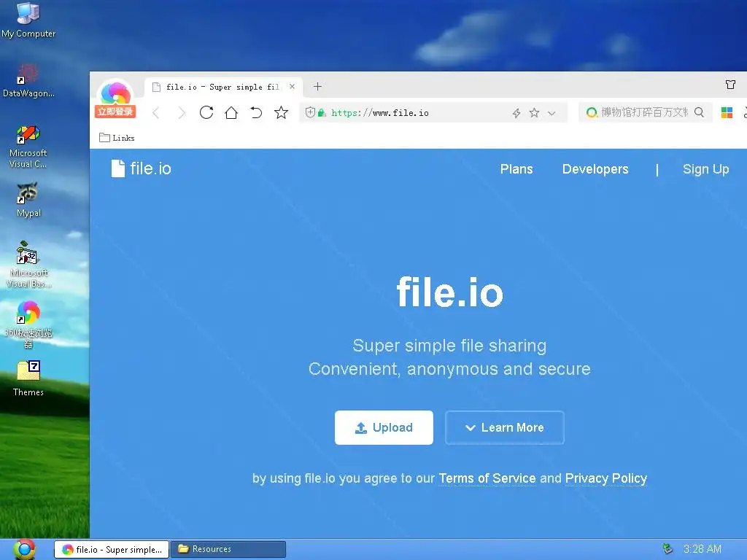747x560 pixels.
Task: Open the Privacy Policy link
Action: [606, 478]
